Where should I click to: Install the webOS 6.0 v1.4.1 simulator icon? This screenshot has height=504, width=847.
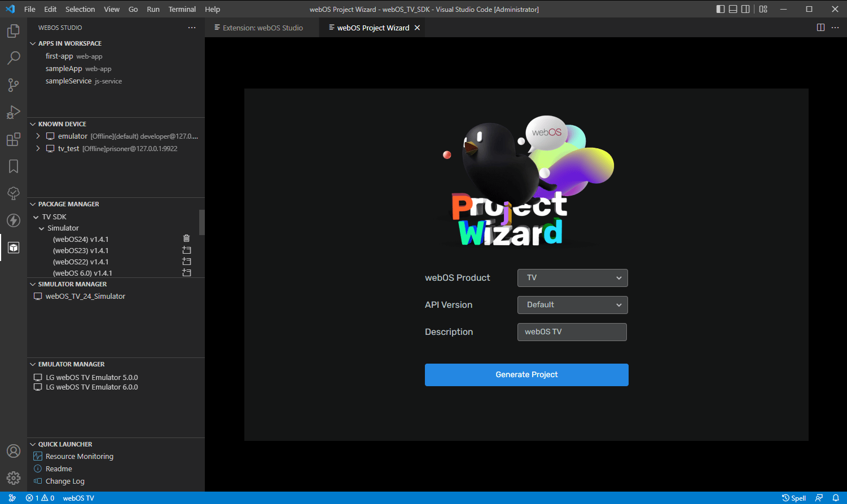tap(187, 273)
